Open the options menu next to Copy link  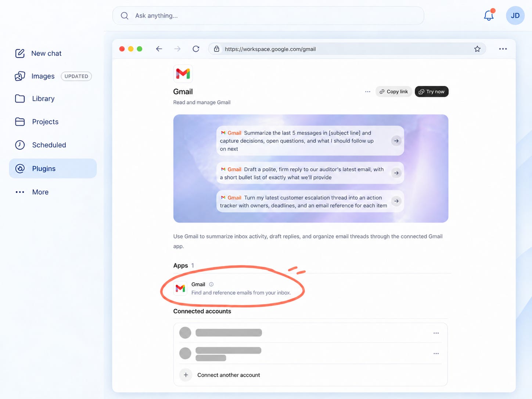[x=367, y=91]
